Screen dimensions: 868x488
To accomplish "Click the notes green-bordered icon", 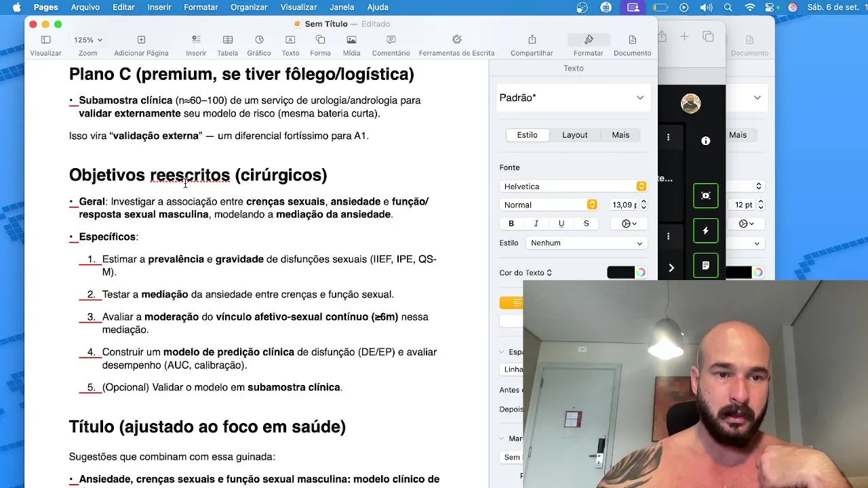I will click(705, 266).
